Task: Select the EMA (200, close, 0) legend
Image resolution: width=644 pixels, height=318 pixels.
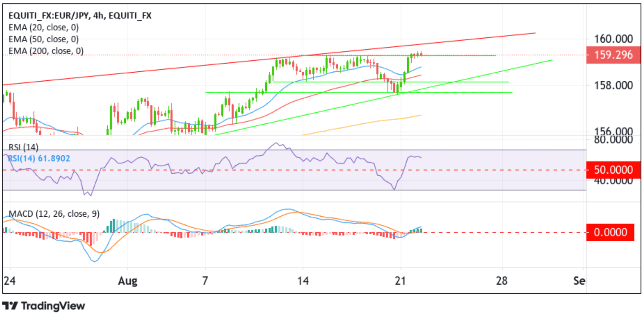Action: pyautogui.click(x=46, y=51)
